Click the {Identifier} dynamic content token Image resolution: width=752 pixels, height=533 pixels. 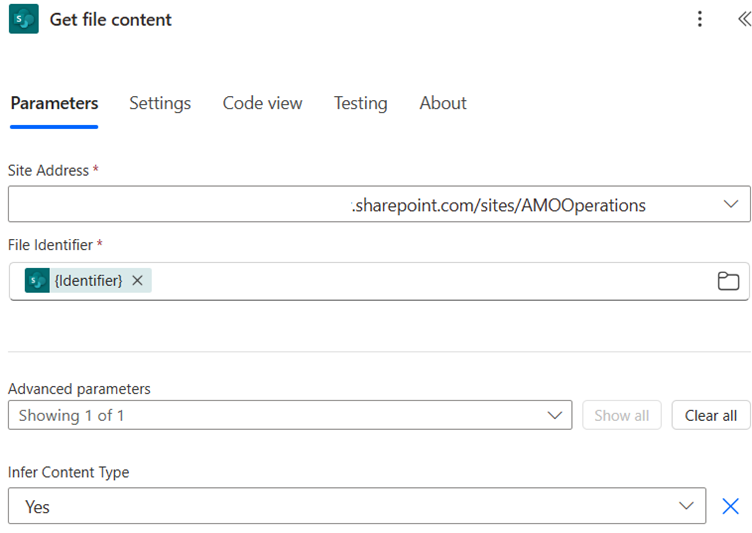pos(88,281)
